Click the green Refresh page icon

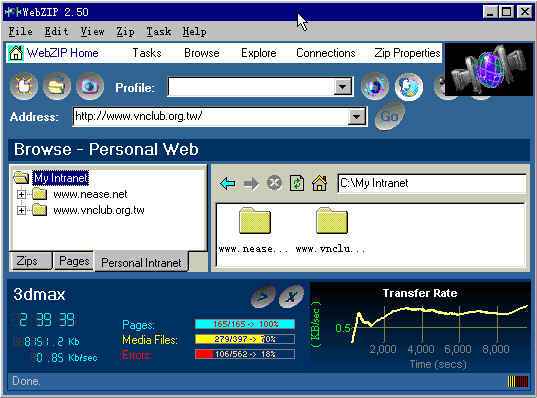297,183
